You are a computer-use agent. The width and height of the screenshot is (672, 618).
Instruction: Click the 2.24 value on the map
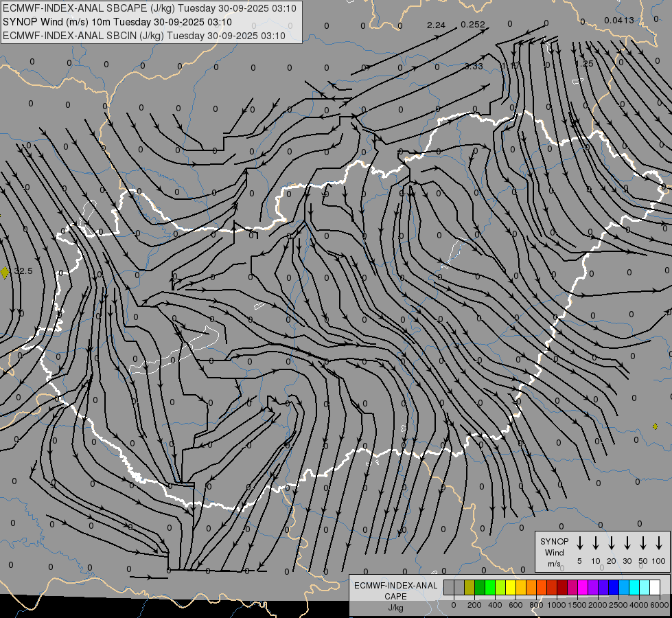[436, 25]
